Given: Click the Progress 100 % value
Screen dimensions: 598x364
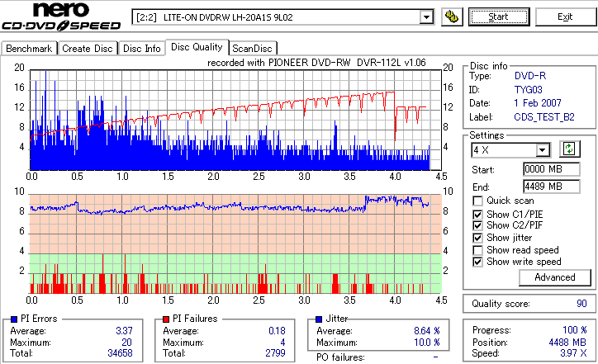Looking at the screenshot, I should click(575, 330).
